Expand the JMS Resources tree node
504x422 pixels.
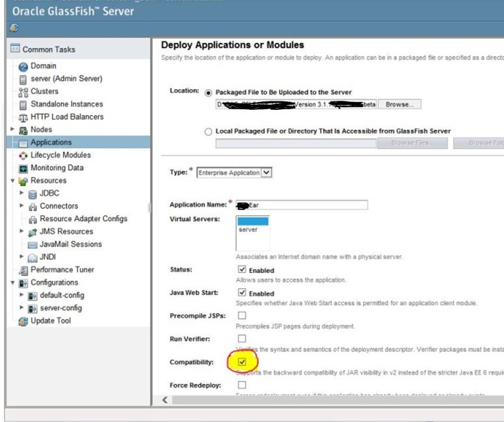[21, 231]
